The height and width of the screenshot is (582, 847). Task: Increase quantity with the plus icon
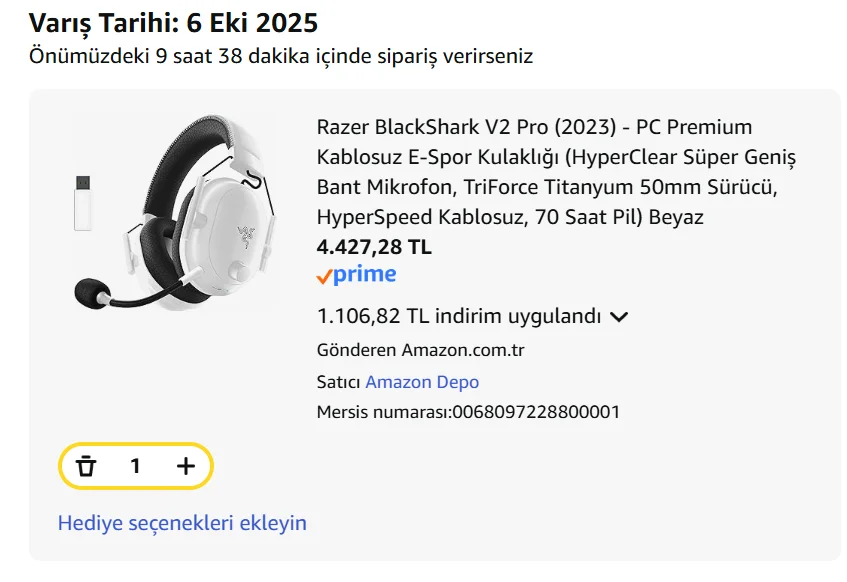[x=185, y=466]
